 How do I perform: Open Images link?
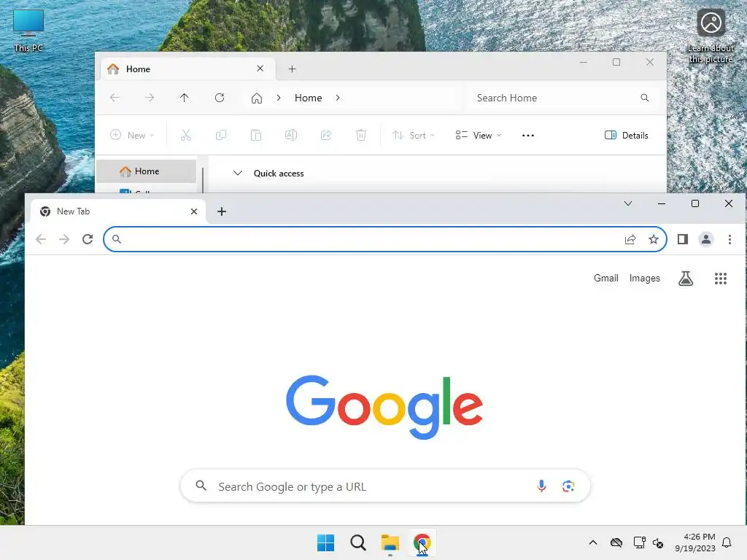click(x=645, y=278)
